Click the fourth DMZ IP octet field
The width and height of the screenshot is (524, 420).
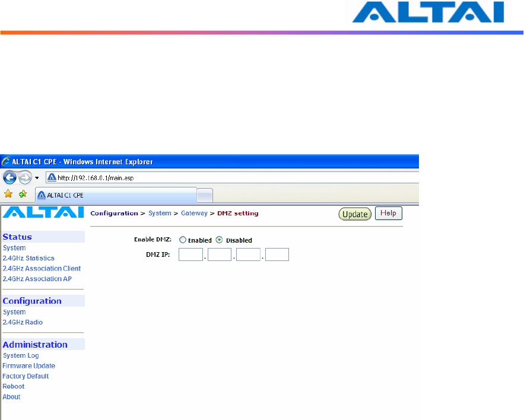pos(277,254)
